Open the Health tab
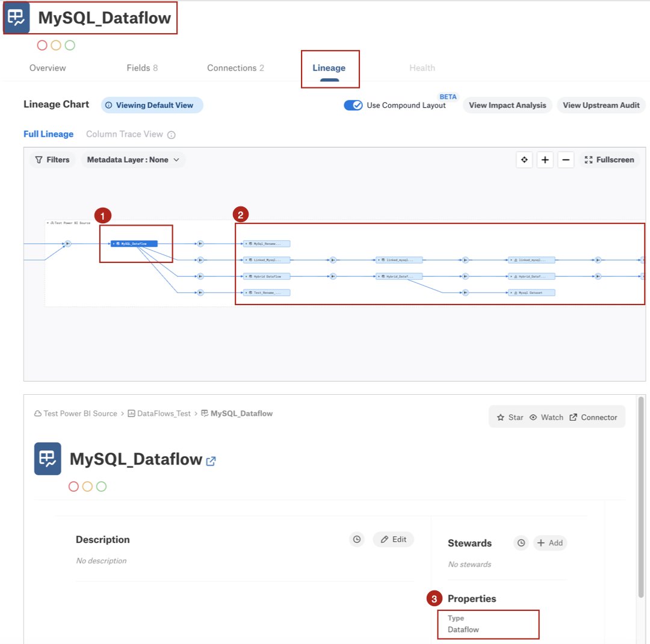 pos(422,68)
